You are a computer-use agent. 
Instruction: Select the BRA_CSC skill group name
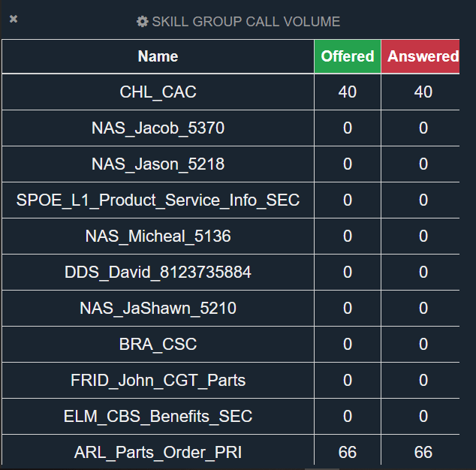(158, 345)
